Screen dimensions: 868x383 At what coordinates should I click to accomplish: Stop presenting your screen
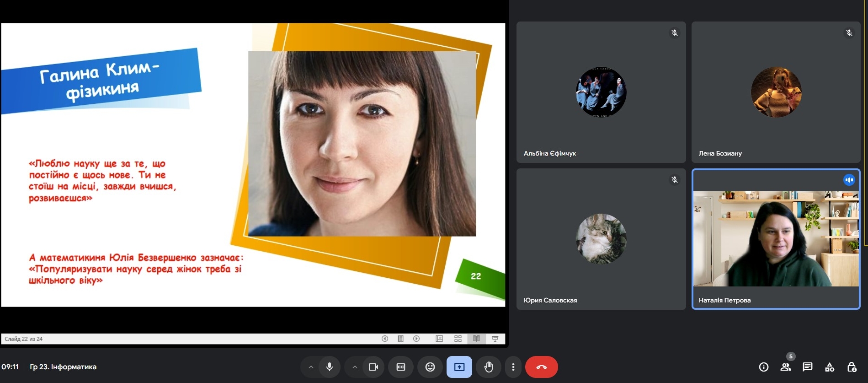coord(459,367)
